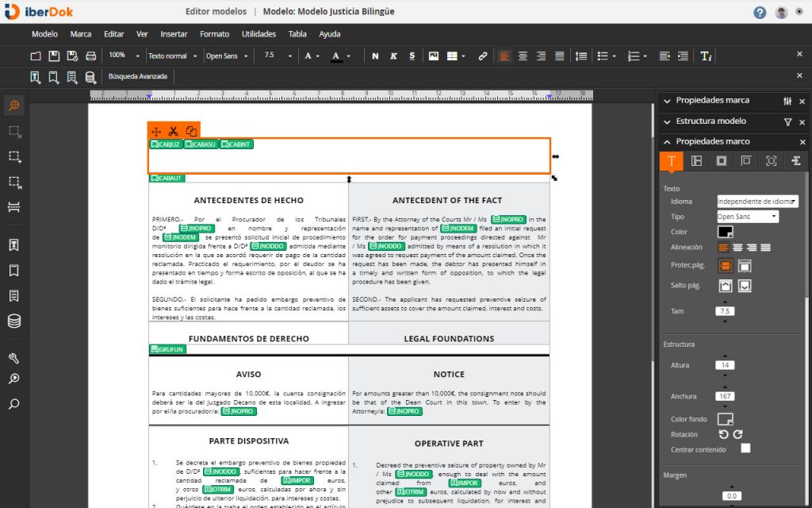
Task: Click the clear text format Ti icon
Action: (706, 56)
